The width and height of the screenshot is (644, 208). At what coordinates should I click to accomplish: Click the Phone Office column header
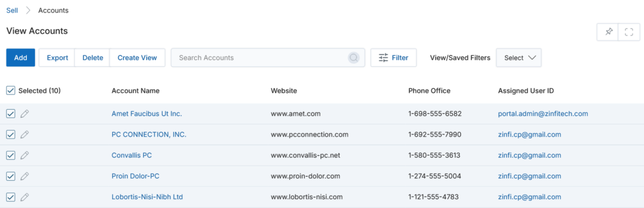point(429,91)
